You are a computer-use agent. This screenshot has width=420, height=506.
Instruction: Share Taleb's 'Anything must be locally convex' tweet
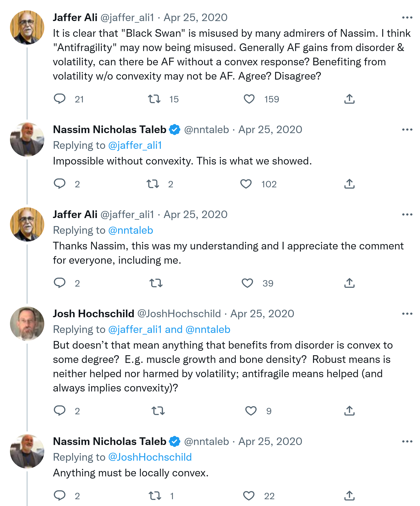(x=349, y=496)
